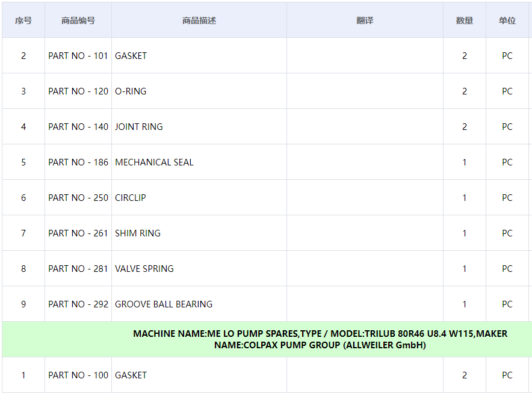Click the 商品编号 column header
The image size is (532, 397).
pyautogui.click(x=78, y=20)
